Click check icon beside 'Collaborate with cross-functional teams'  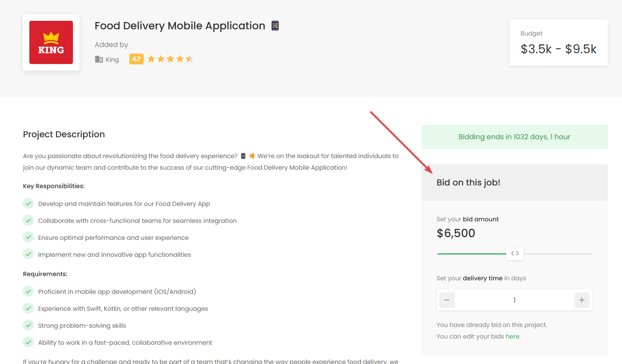[28, 221]
